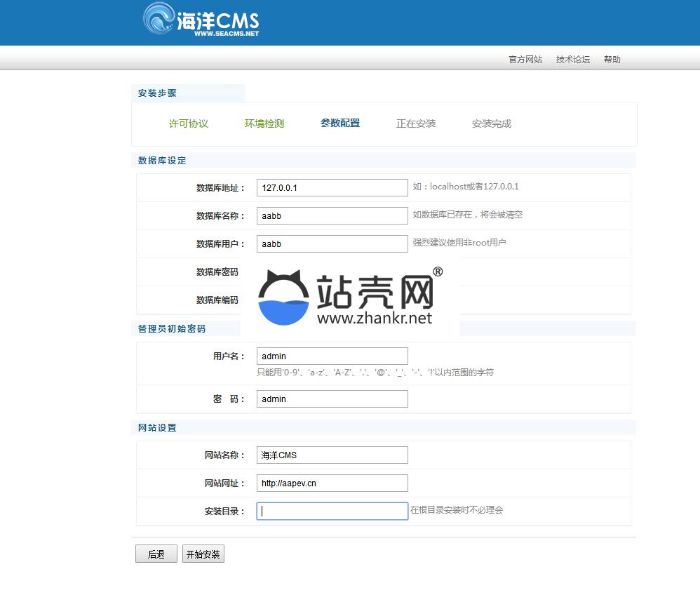Click the 数据库名称： label
The height and width of the screenshot is (595, 700).
pos(220,216)
